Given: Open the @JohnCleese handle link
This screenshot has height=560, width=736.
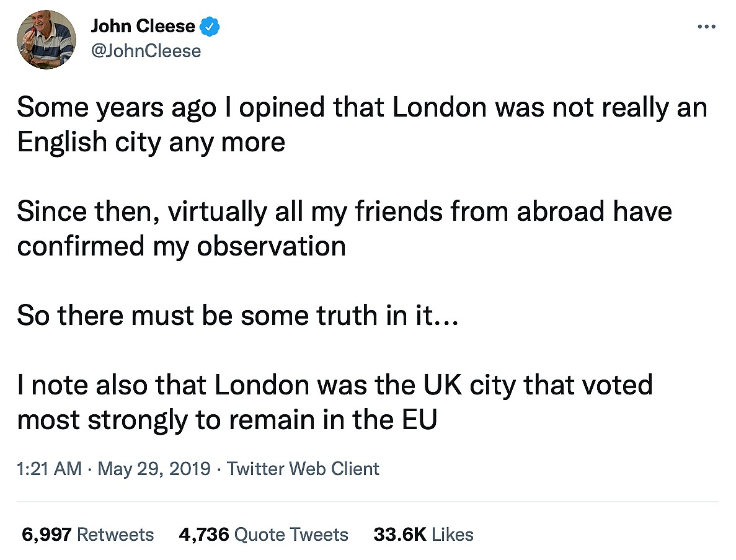Looking at the screenshot, I should click(146, 50).
